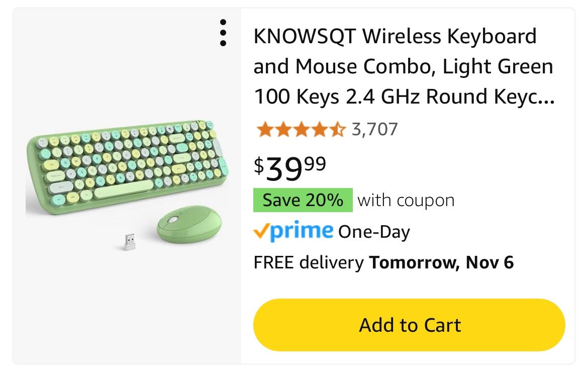Click the $39.99 price
588x374 pixels.
pos(290,167)
